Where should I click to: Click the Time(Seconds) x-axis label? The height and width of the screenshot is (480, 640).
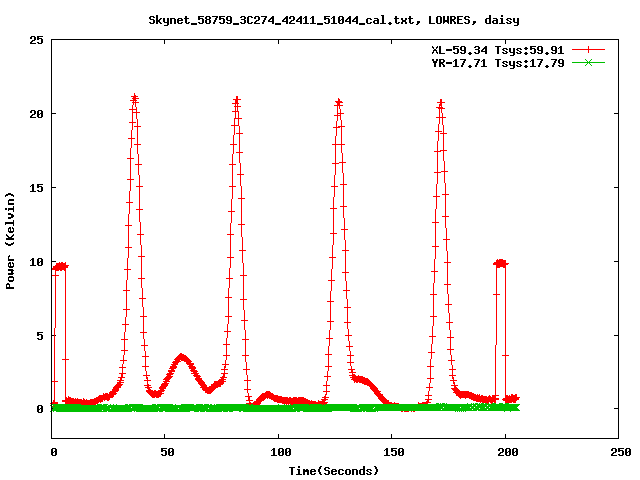(x=333, y=470)
